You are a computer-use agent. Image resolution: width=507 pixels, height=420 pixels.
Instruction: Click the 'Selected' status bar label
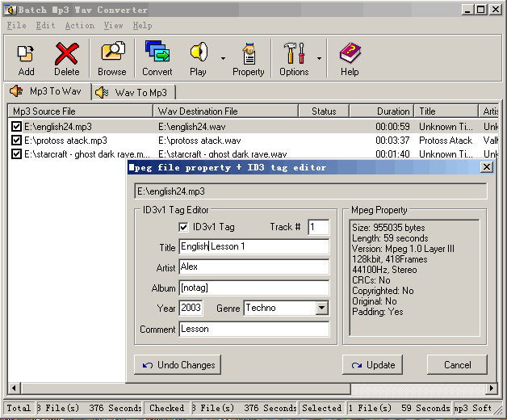[322, 408]
